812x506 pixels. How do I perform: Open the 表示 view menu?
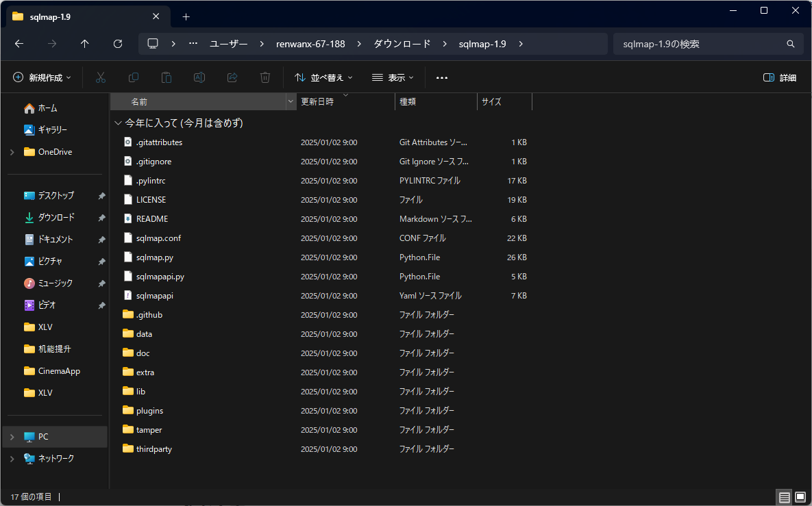[393, 78]
